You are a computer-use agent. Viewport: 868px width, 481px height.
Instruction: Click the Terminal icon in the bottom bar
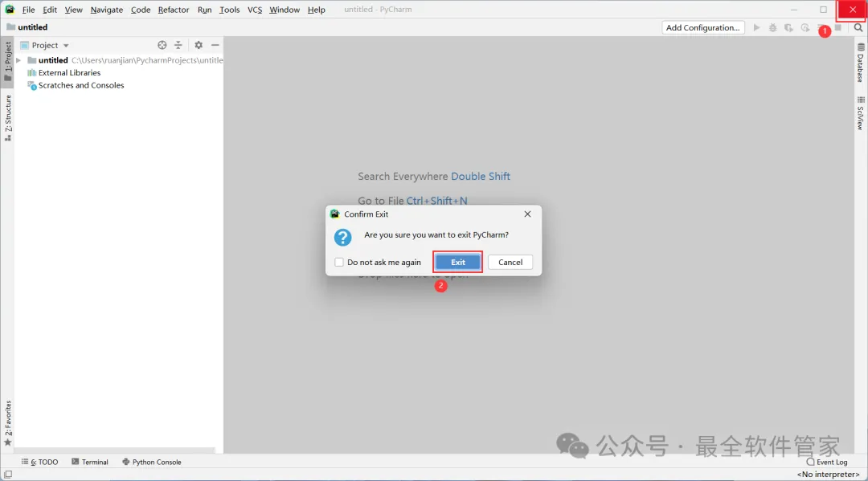(76, 462)
